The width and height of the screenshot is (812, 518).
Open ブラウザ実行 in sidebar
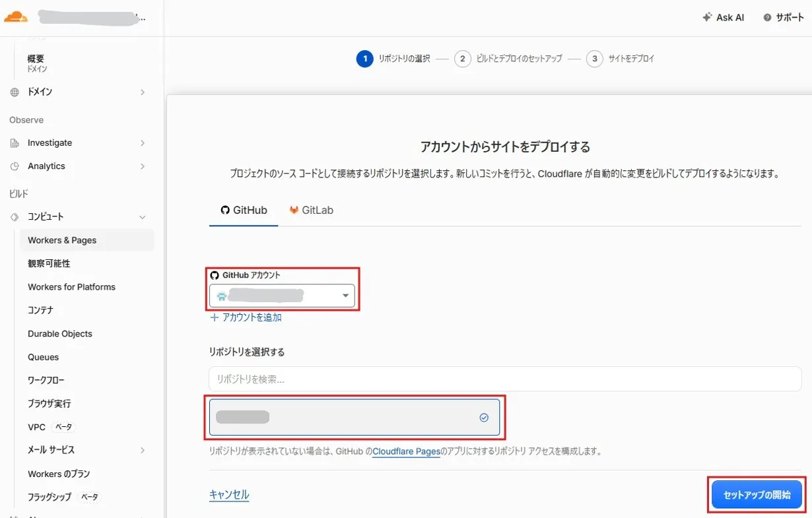click(x=50, y=403)
